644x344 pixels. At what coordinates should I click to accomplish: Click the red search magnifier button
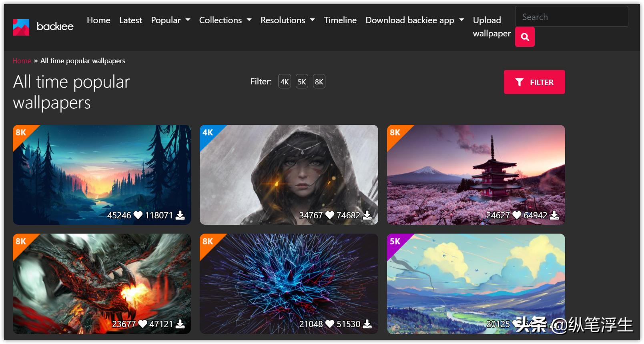(x=525, y=37)
